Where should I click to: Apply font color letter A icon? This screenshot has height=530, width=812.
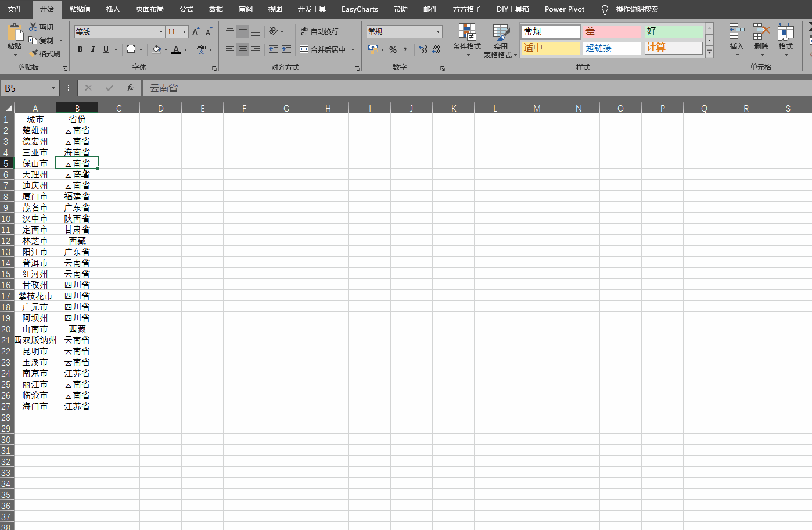(176, 49)
